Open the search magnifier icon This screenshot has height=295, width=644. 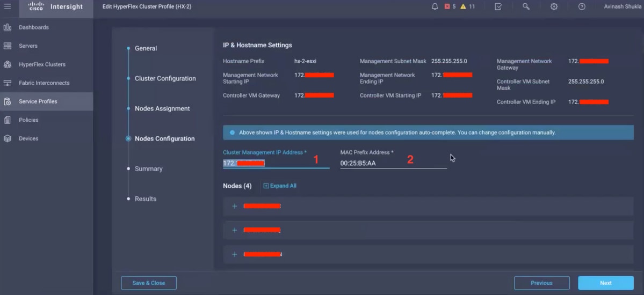point(526,6)
